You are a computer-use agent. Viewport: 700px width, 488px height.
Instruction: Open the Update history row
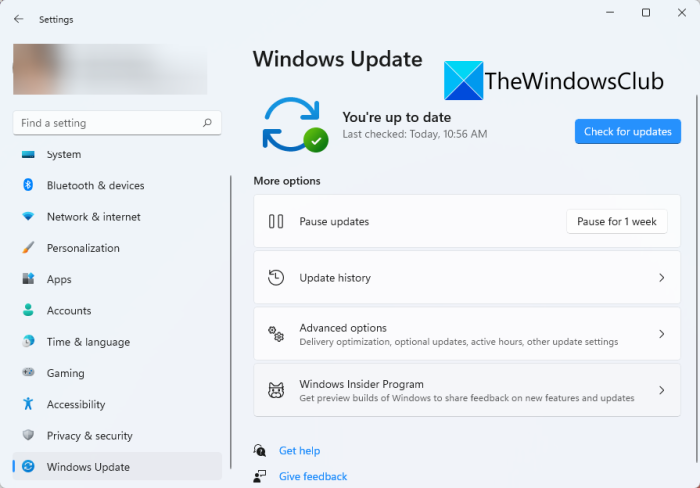click(467, 277)
